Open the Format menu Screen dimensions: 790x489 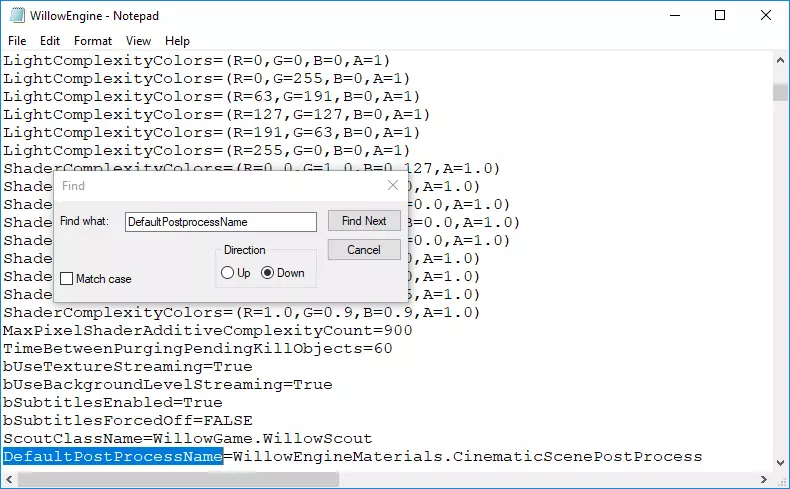tap(93, 41)
